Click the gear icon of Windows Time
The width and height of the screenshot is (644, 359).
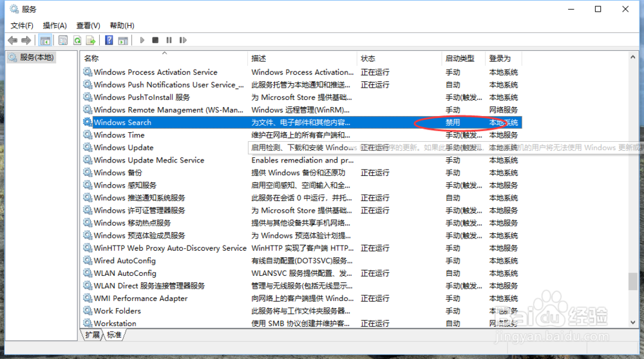tap(87, 135)
